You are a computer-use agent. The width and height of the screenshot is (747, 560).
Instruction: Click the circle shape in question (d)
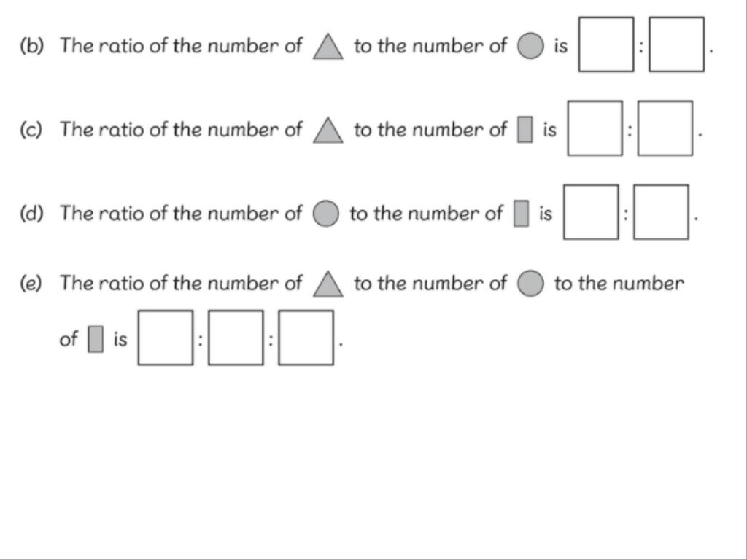click(x=326, y=214)
